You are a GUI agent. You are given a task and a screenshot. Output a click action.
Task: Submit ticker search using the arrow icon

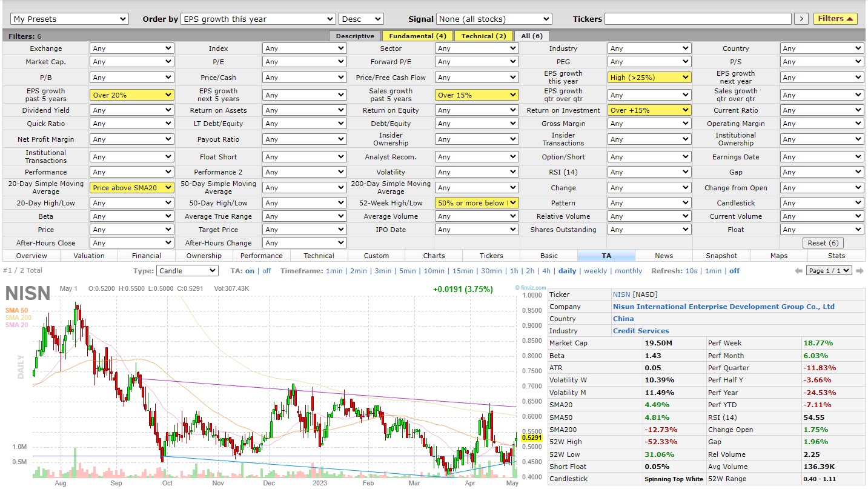801,18
